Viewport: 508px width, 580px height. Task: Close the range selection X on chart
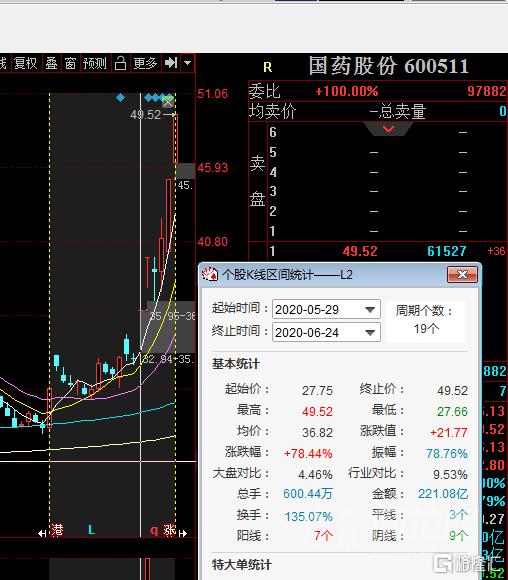168,102
